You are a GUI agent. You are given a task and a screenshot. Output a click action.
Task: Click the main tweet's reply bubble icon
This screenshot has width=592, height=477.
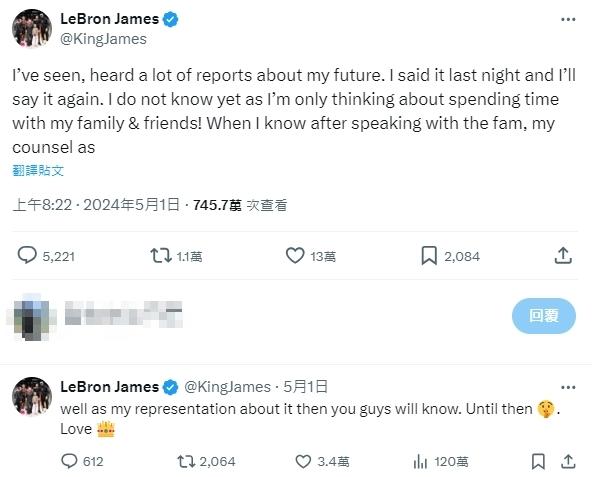click(x=27, y=256)
